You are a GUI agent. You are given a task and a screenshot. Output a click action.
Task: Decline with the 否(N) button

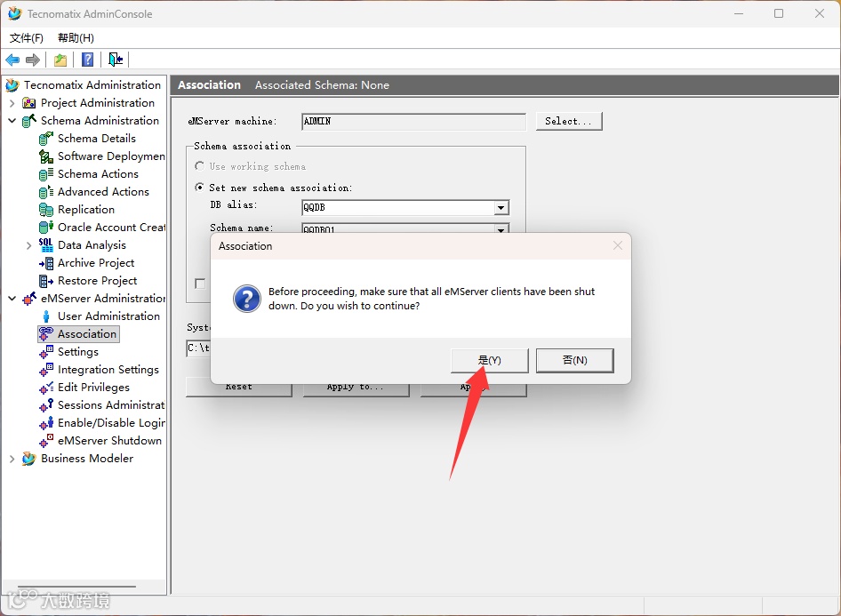(x=574, y=360)
